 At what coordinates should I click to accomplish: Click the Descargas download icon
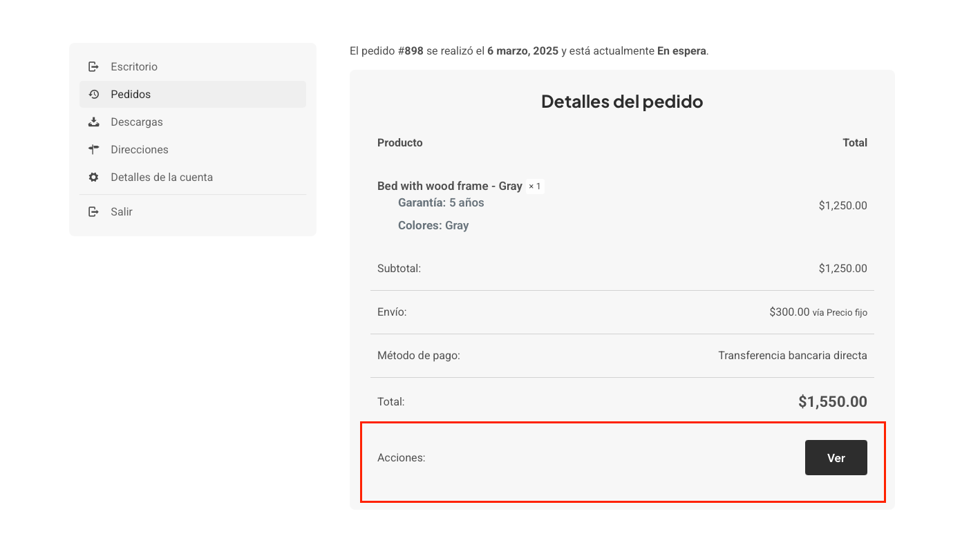(x=94, y=122)
